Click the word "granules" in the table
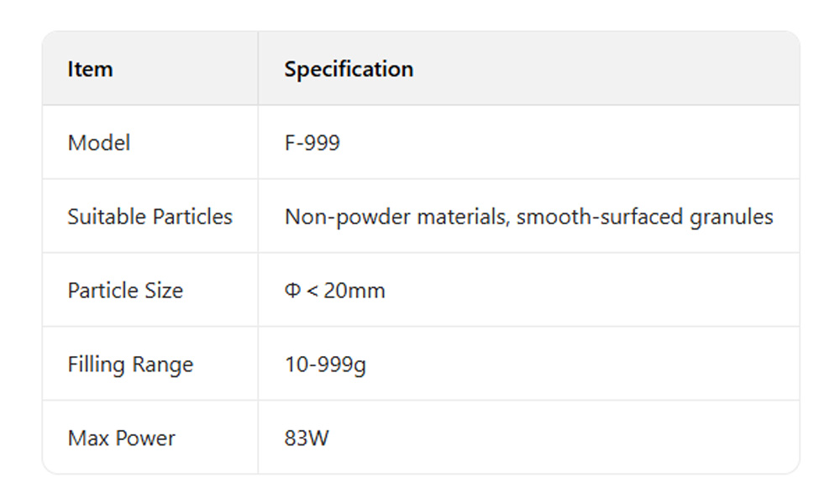 731,217
